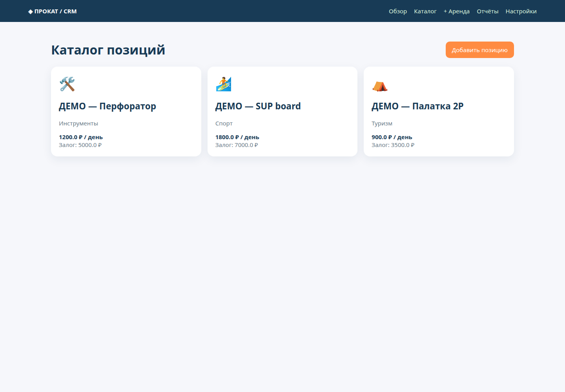
Task: Open Настройки from the top menu
Action: pos(521,11)
